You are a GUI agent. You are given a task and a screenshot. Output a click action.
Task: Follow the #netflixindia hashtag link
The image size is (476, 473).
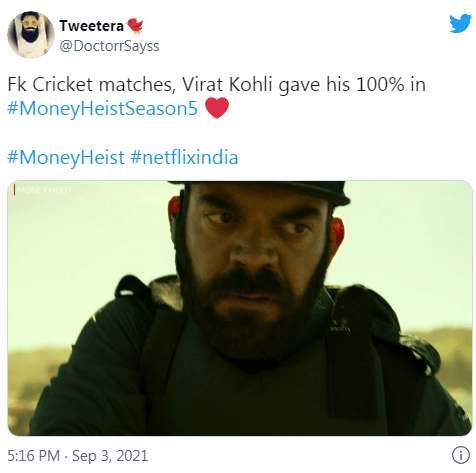184,157
